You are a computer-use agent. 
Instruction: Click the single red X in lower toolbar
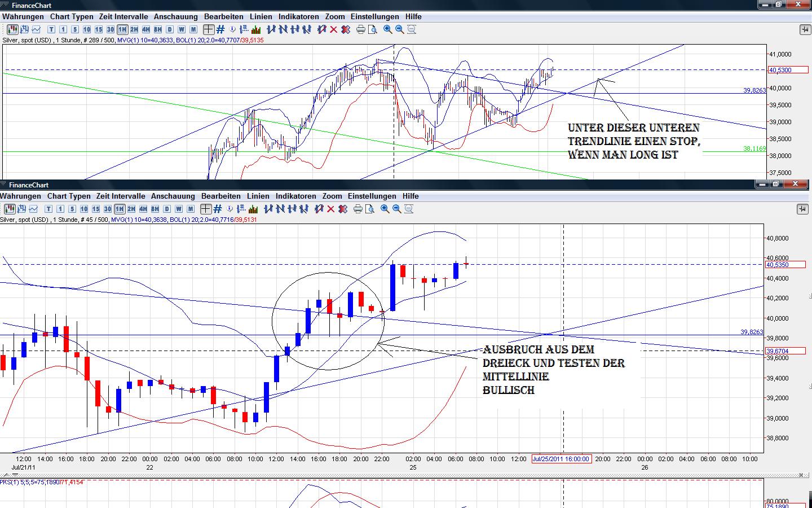[x=330, y=209]
